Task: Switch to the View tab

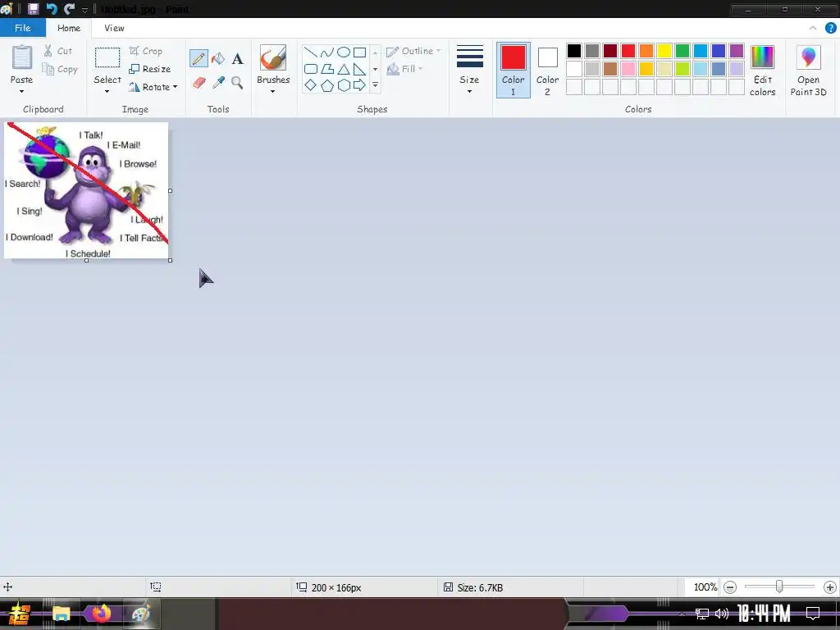Action: tap(114, 28)
